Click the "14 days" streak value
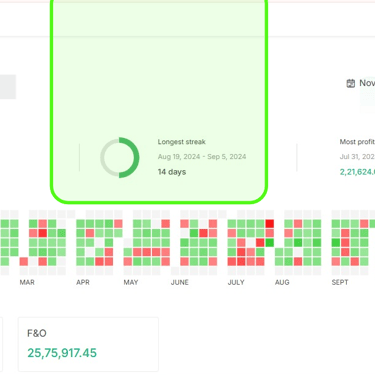Image resolution: width=375 pixels, height=375 pixels. (x=172, y=172)
